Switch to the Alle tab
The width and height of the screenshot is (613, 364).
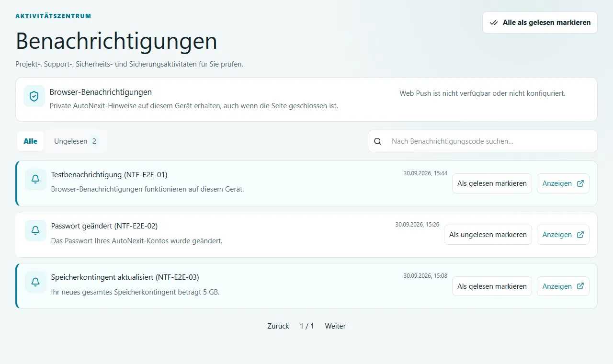click(x=31, y=141)
